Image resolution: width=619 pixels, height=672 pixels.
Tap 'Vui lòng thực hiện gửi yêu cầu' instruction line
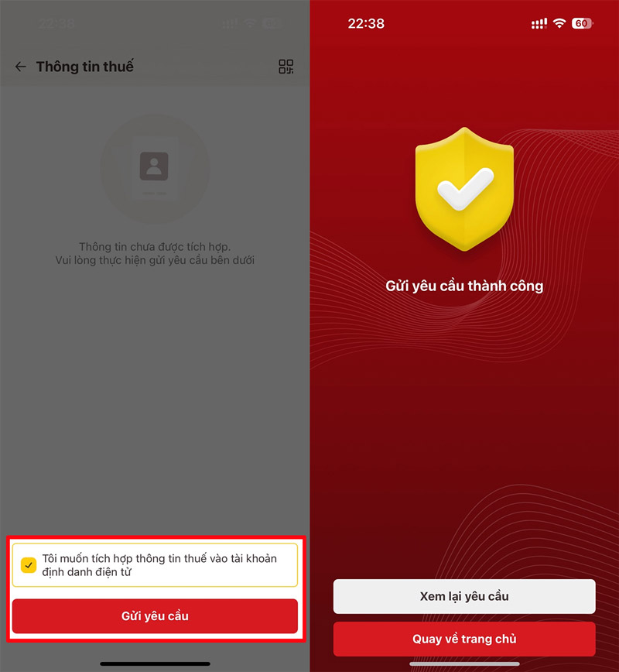[x=155, y=260]
